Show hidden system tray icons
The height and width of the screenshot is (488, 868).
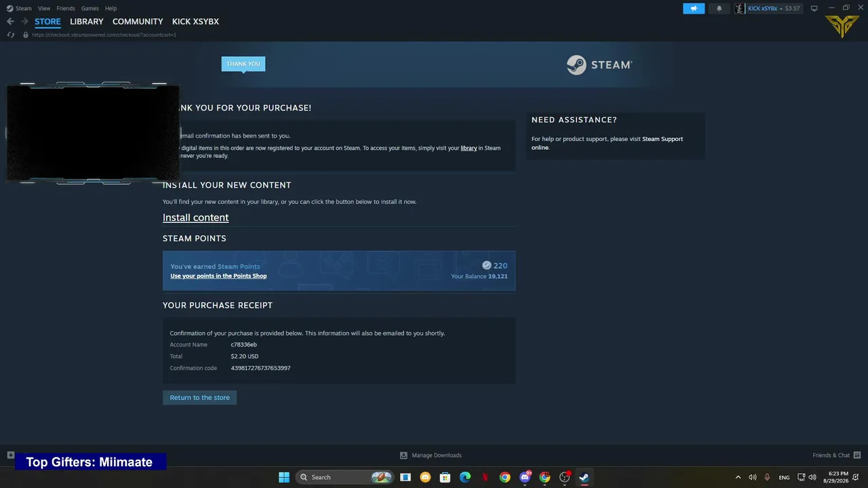pyautogui.click(x=738, y=477)
